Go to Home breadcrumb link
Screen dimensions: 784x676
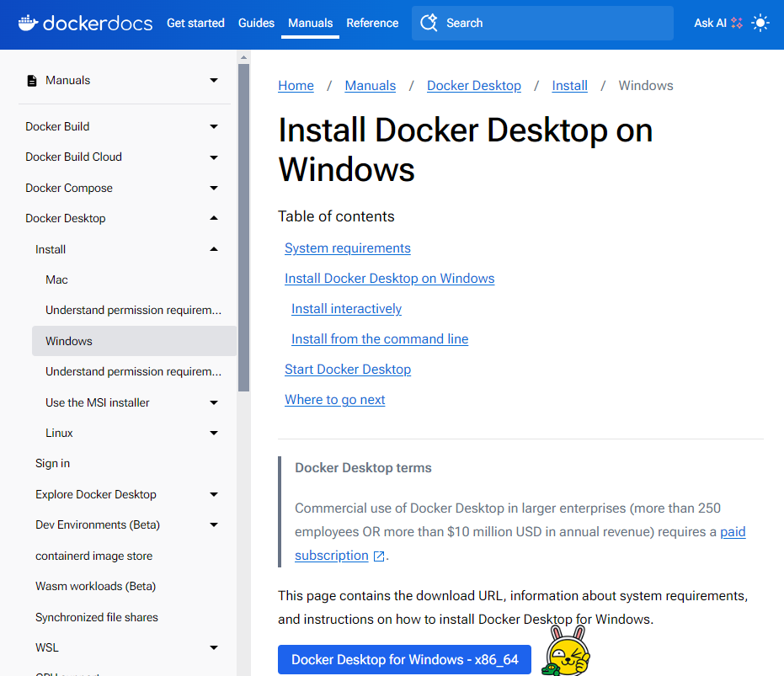(x=296, y=86)
